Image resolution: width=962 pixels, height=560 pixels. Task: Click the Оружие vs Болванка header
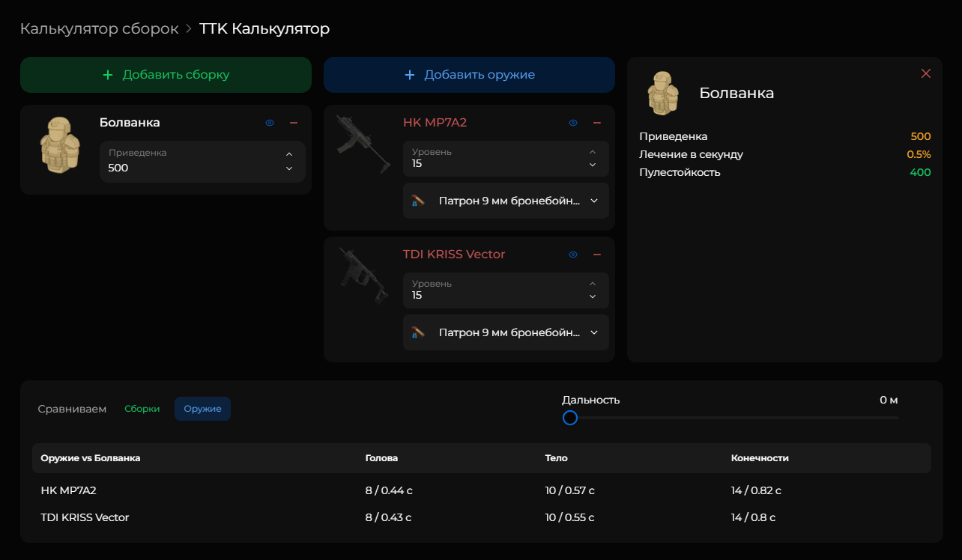pyautogui.click(x=91, y=458)
